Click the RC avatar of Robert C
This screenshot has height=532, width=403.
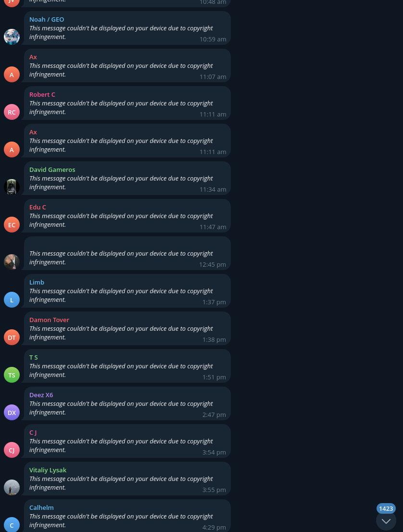pos(12,112)
